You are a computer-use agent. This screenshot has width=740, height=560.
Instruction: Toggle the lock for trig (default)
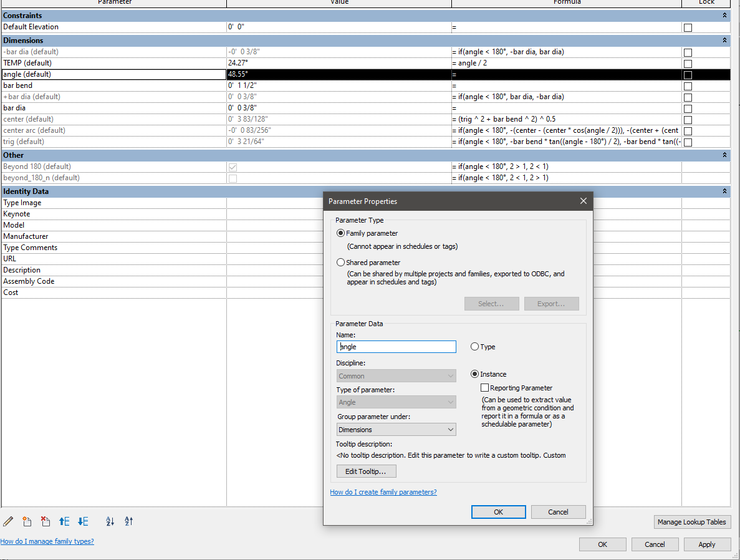pyautogui.click(x=688, y=142)
